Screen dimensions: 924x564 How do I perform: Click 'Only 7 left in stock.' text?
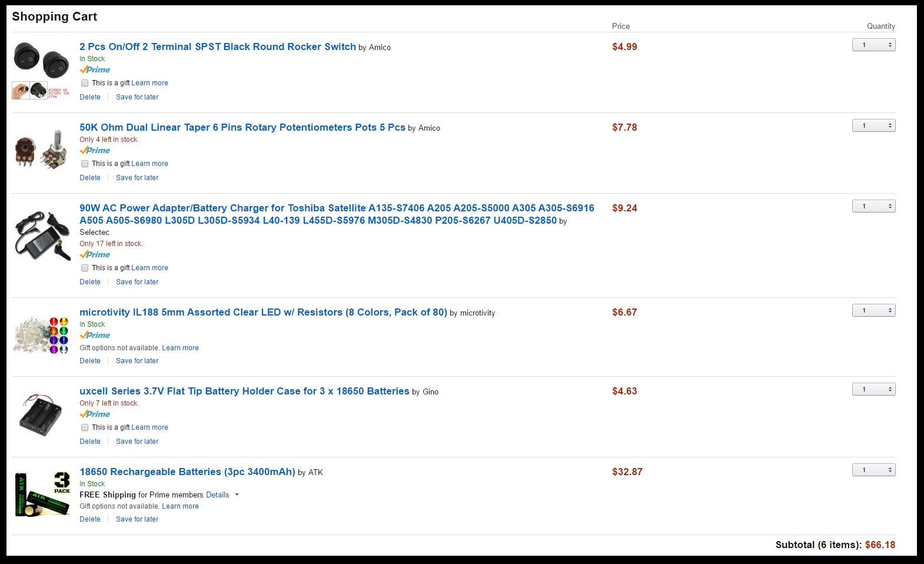pyautogui.click(x=109, y=403)
